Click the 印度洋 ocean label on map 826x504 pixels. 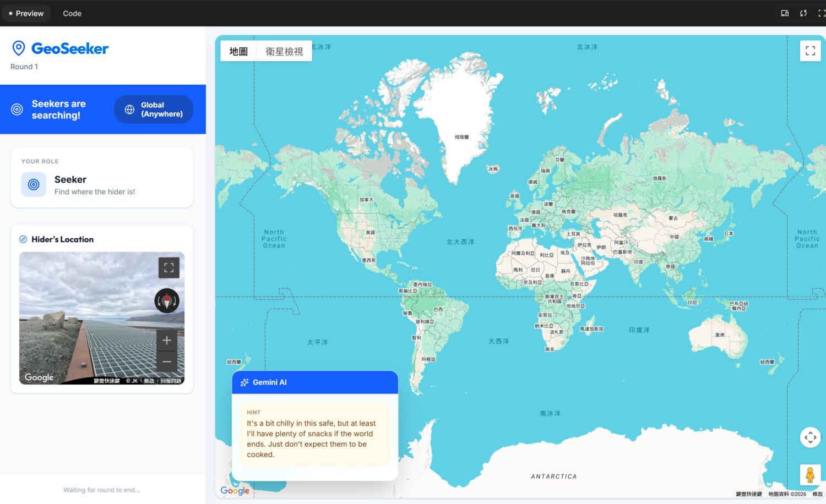[639, 330]
